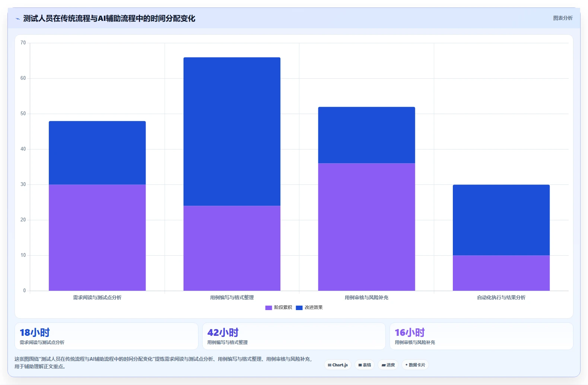Click the blue bar for 用例编写与格式整理

tap(232, 132)
